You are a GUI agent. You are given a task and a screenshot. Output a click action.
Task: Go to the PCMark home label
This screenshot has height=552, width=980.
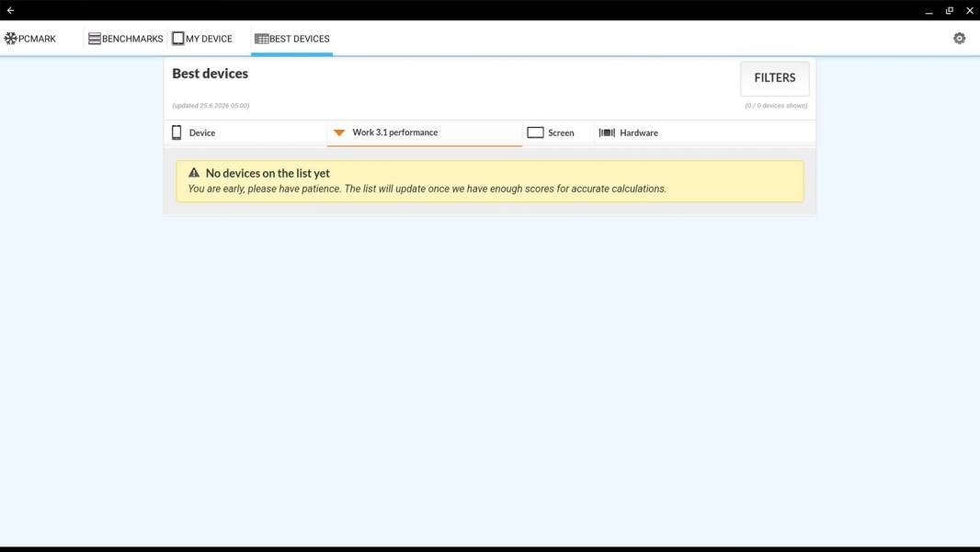click(x=37, y=39)
